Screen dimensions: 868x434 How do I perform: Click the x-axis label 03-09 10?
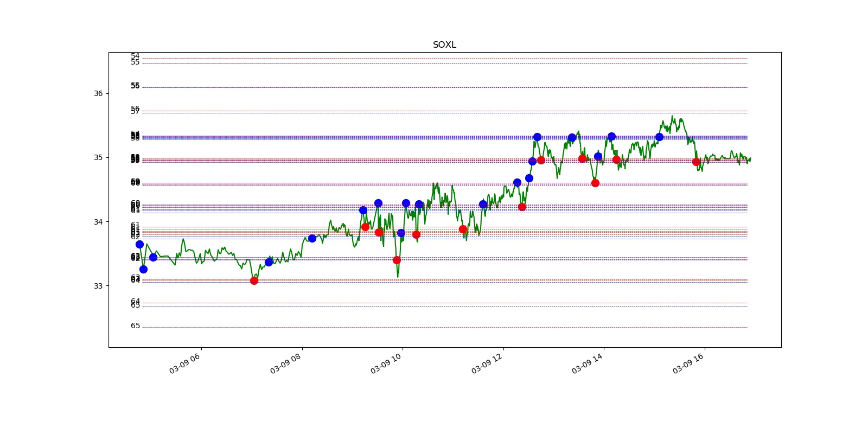386,363
